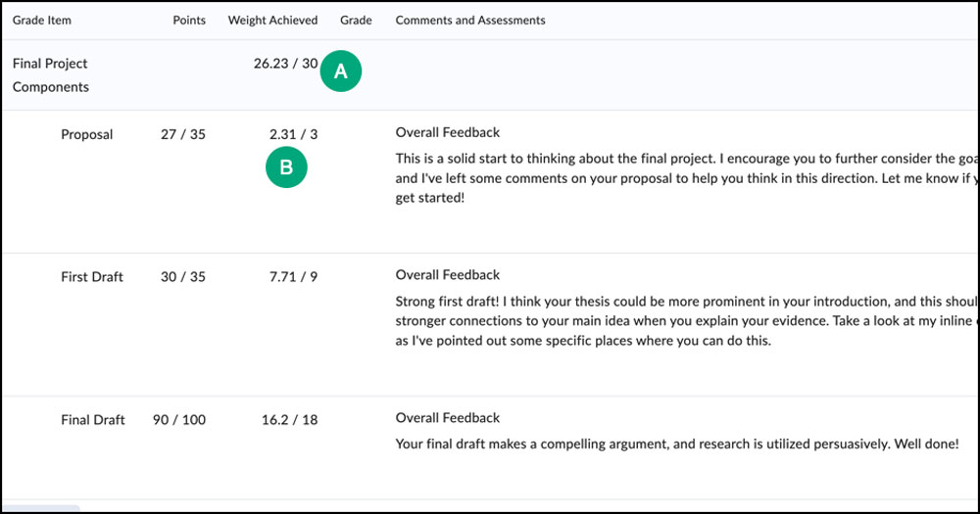
Task: Click the green B annotation marker
Action: 286,167
